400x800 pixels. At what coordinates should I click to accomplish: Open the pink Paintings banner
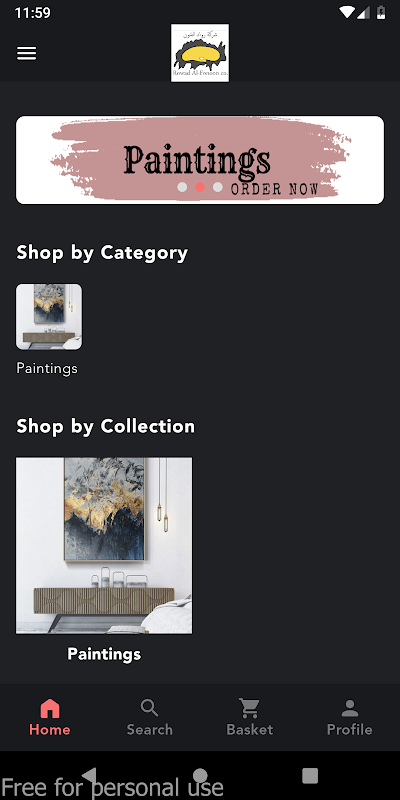coord(200,160)
